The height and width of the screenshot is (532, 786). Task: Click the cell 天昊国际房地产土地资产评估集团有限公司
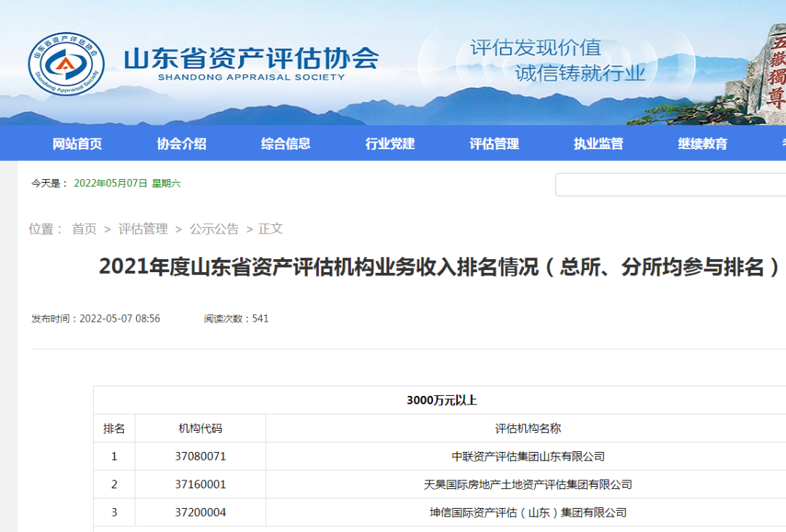528,485
